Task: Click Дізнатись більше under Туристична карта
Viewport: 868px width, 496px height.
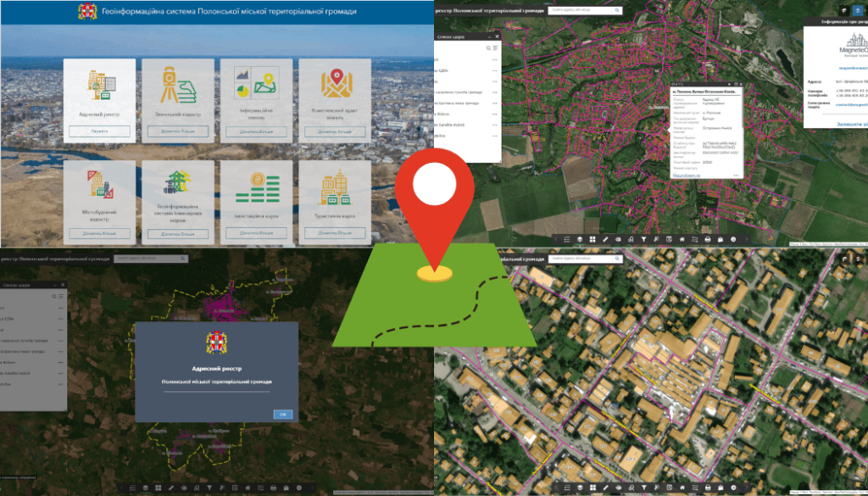Action: 335,234
